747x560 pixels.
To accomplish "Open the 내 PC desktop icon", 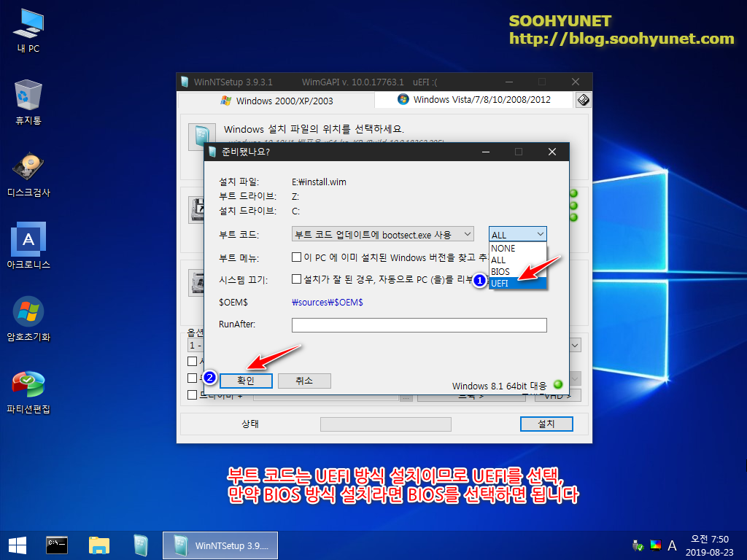I will click(28, 31).
